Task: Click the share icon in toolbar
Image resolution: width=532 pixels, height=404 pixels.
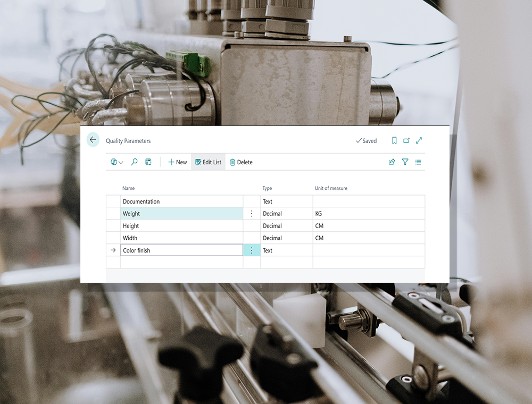Action: point(392,162)
